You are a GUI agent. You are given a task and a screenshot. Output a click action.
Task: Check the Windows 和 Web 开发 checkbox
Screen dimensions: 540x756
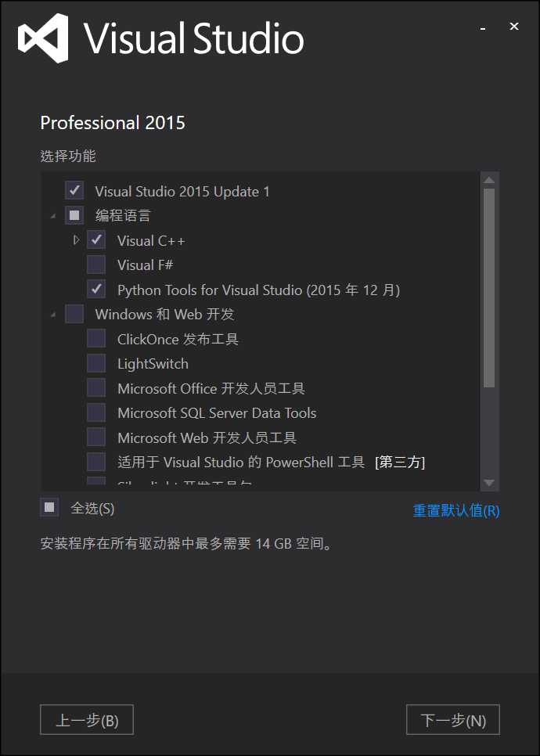click(x=74, y=314)
